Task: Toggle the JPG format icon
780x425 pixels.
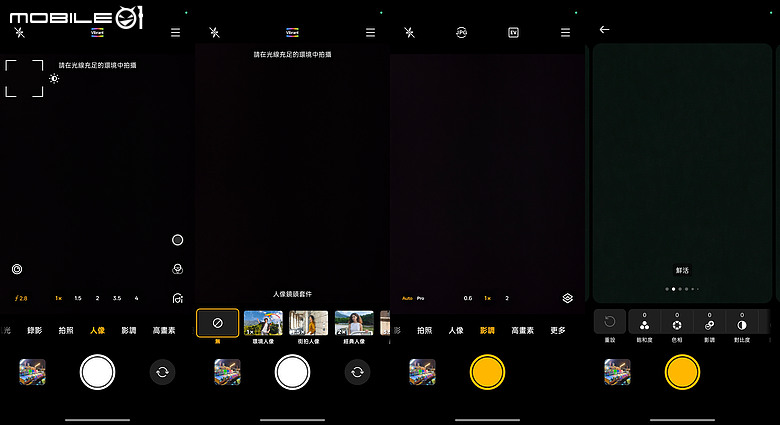Action: click(462, 33)
